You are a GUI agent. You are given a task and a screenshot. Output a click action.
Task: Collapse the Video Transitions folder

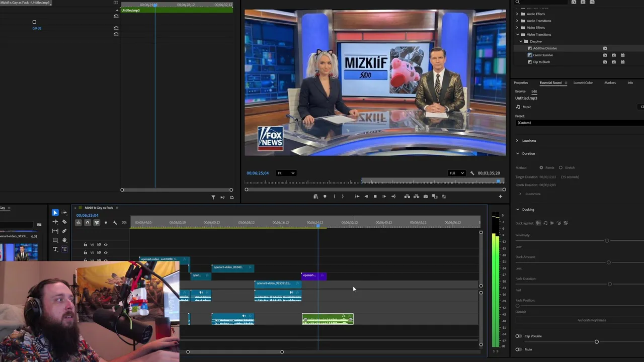pos(517,34)
